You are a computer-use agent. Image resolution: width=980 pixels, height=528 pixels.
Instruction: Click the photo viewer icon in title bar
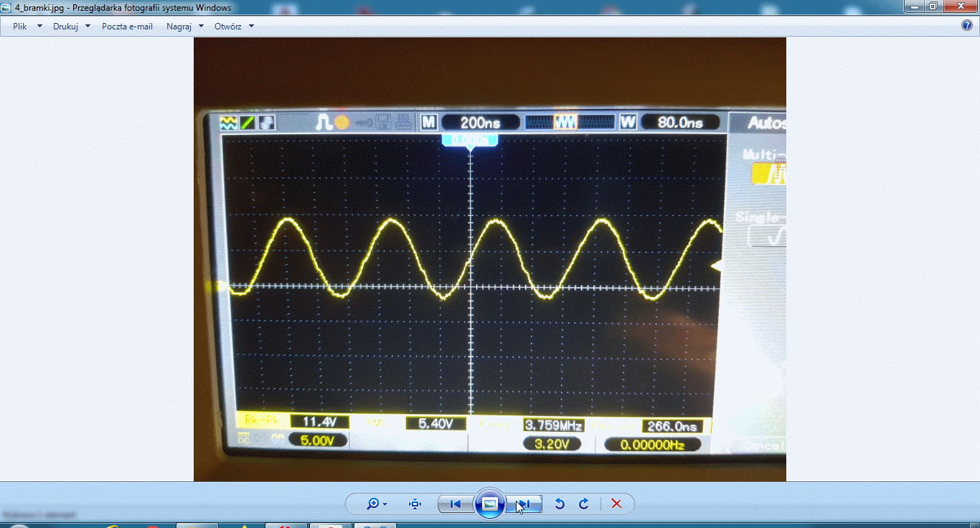pos(6,6)
